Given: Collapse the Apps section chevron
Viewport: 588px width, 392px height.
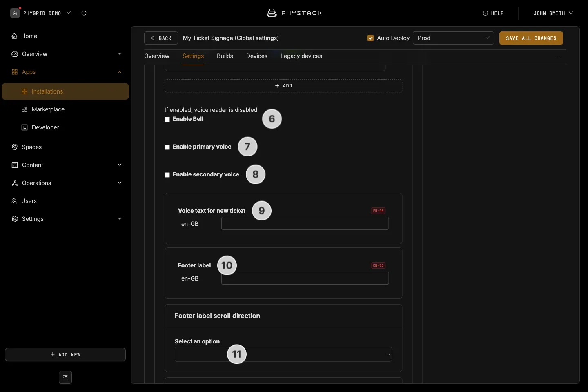Looking at the screenshot, I should 120,72.
